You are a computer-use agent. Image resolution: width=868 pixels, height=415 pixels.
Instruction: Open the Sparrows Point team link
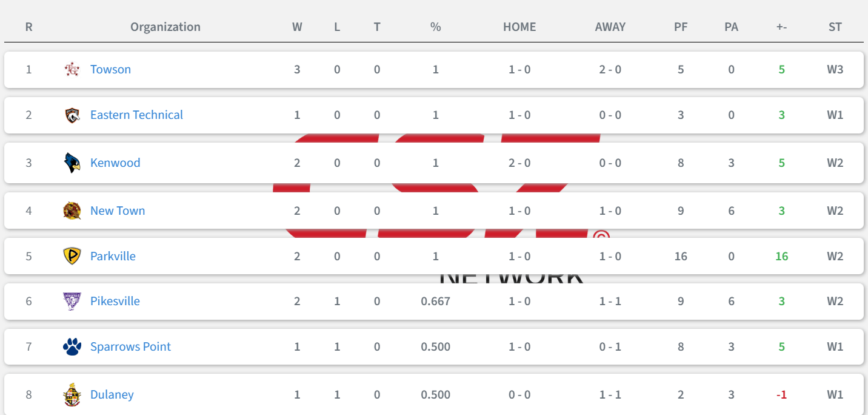130,346
